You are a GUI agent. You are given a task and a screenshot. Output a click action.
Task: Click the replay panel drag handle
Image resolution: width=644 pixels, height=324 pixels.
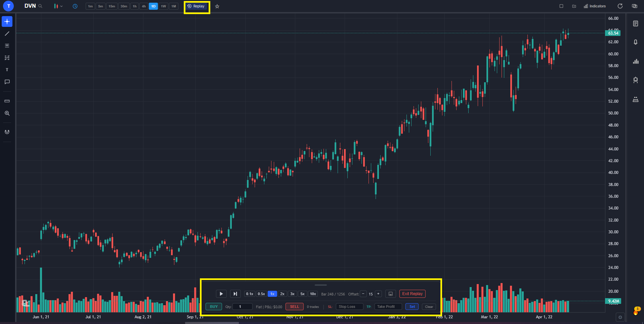click(x=321, y=285)
